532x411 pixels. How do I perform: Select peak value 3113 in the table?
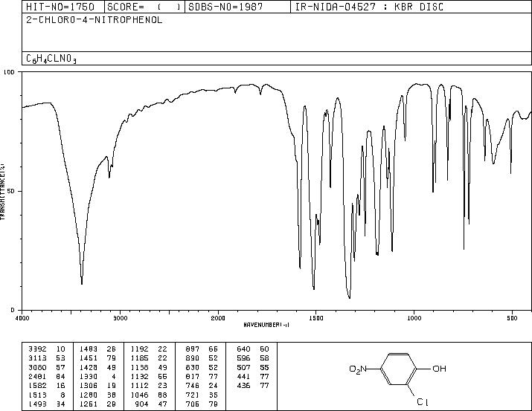coord(38,358)
